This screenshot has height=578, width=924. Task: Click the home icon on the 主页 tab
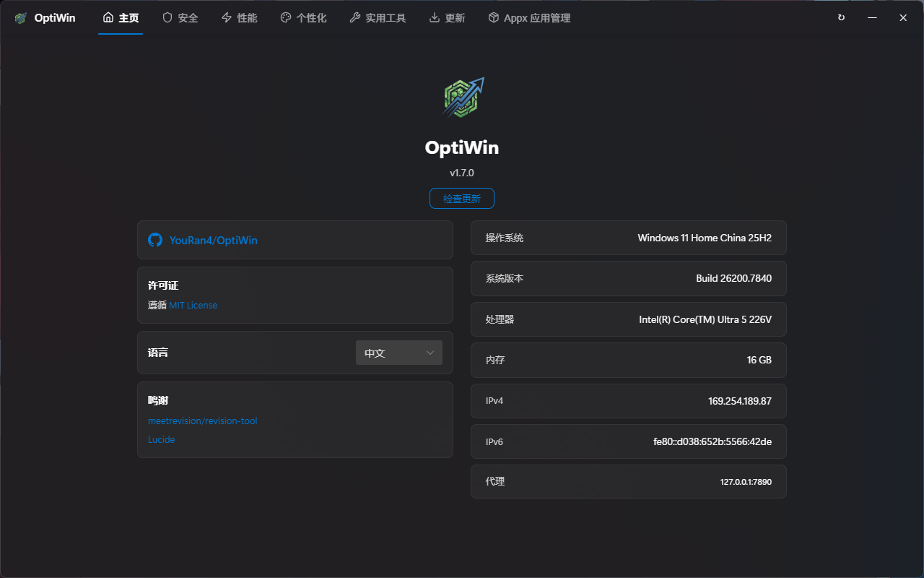click(x=108, y=17)
